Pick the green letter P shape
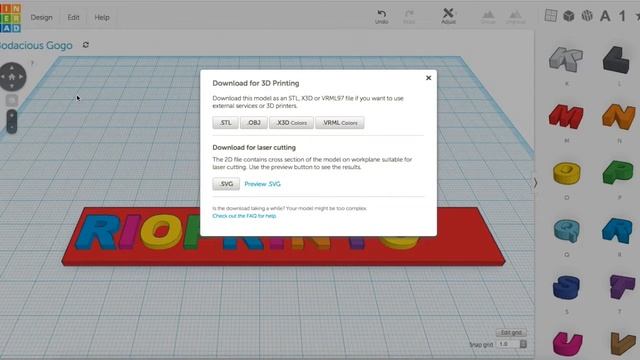The height and width of the screenshot is (360, 640). click(x=618, y=172)
